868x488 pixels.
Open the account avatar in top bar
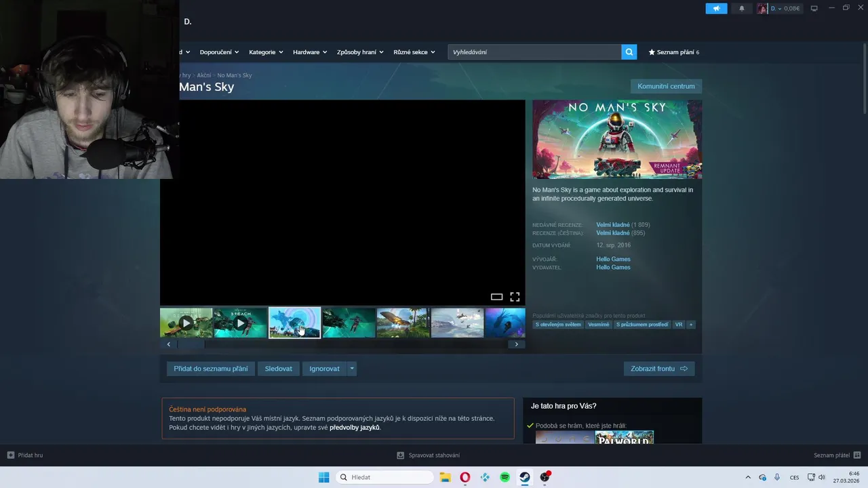pyautogui.click(x=762, y=8)
